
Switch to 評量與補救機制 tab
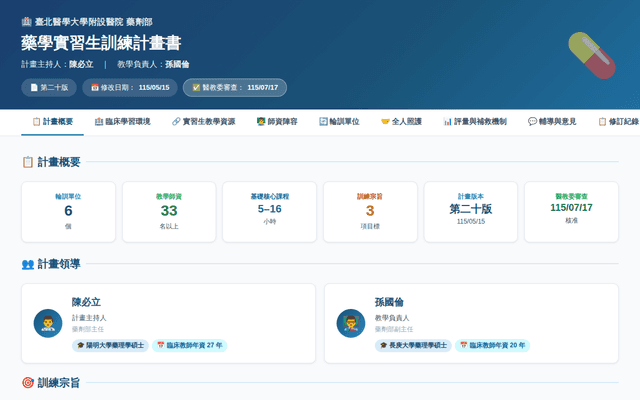(475, 122)
